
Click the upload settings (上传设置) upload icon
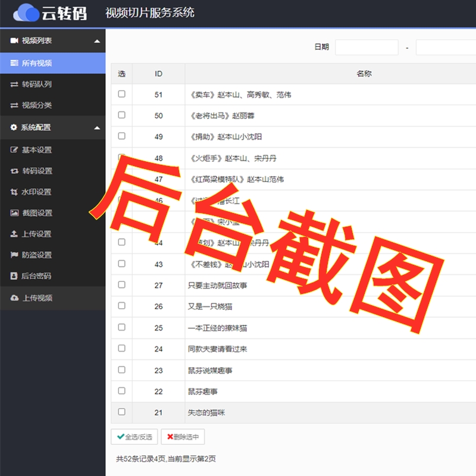click(x=14, y=234)
